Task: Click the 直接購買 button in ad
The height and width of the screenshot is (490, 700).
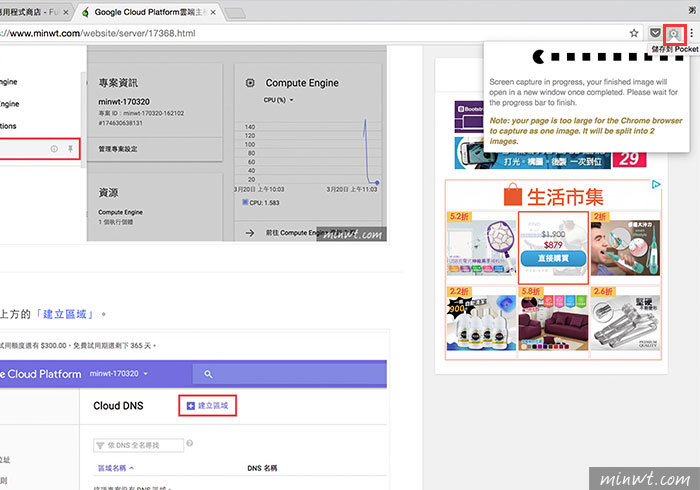Action: [553, 258]
